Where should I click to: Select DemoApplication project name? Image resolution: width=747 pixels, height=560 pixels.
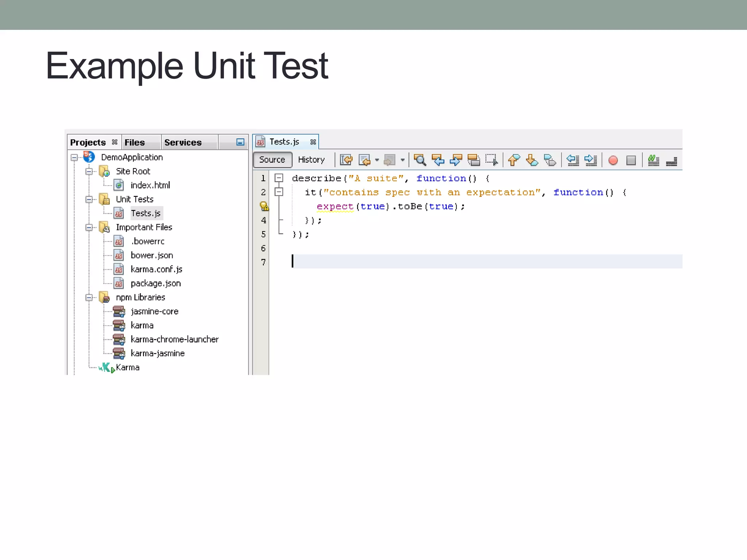(x=132, y=157)
